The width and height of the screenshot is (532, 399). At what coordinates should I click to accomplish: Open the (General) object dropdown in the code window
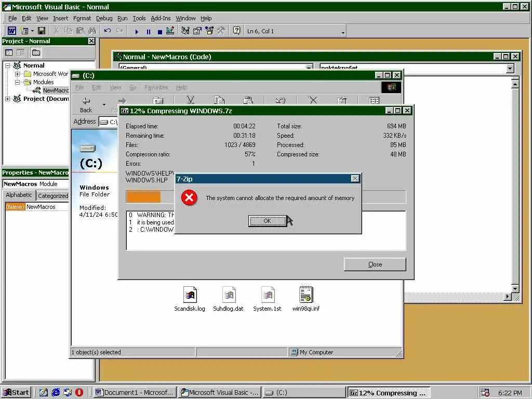click(x=309, y=68)
